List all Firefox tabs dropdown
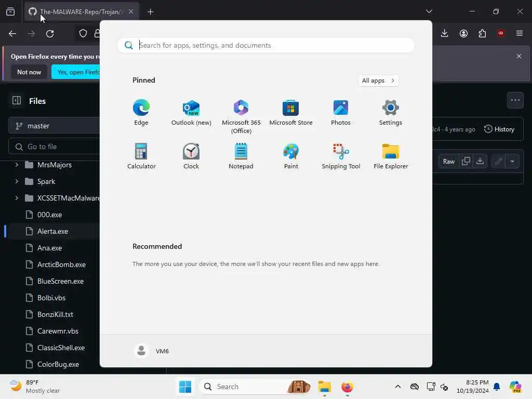The image size is (532, 399). point(429,11)
